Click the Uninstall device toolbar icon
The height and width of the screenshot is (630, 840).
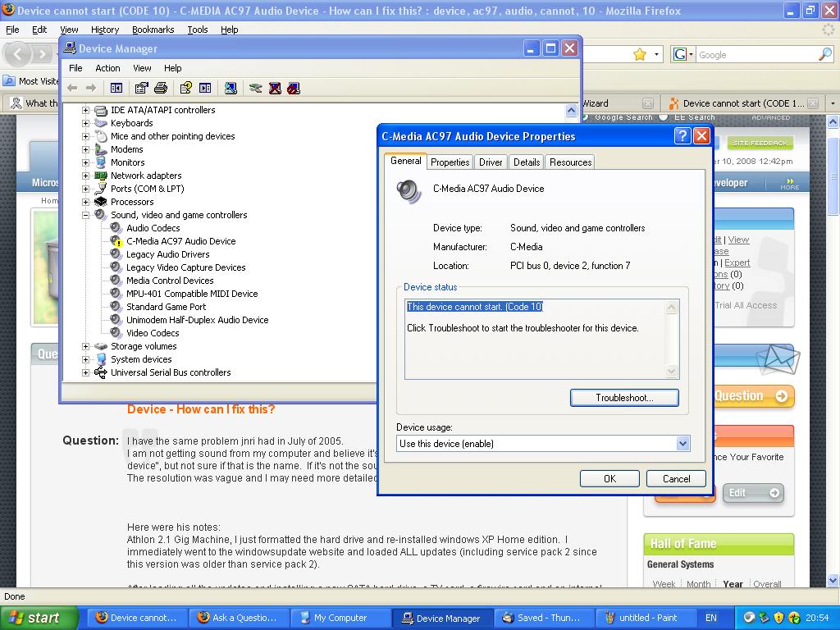coord(275,88)
